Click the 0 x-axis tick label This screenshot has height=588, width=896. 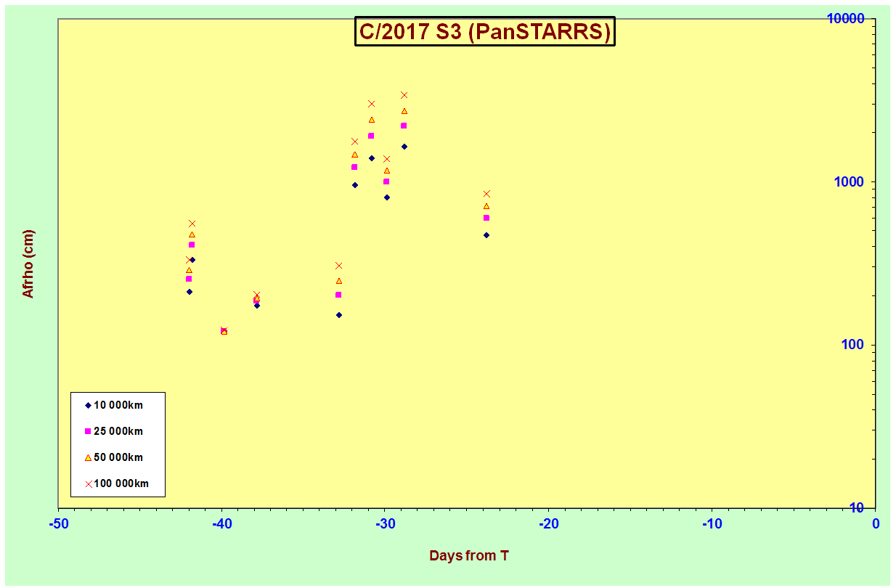[x=876, y=524]
